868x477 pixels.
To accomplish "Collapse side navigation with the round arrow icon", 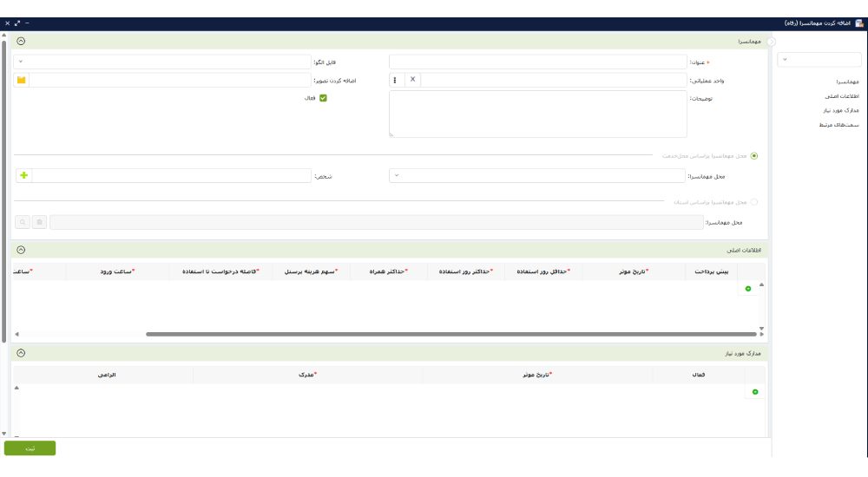I will click(x=771, y=42).
